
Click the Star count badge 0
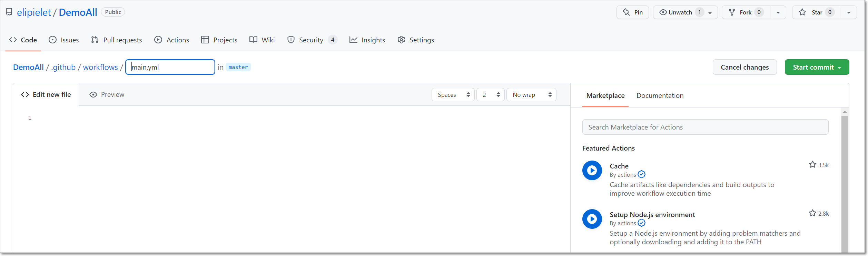830,12
